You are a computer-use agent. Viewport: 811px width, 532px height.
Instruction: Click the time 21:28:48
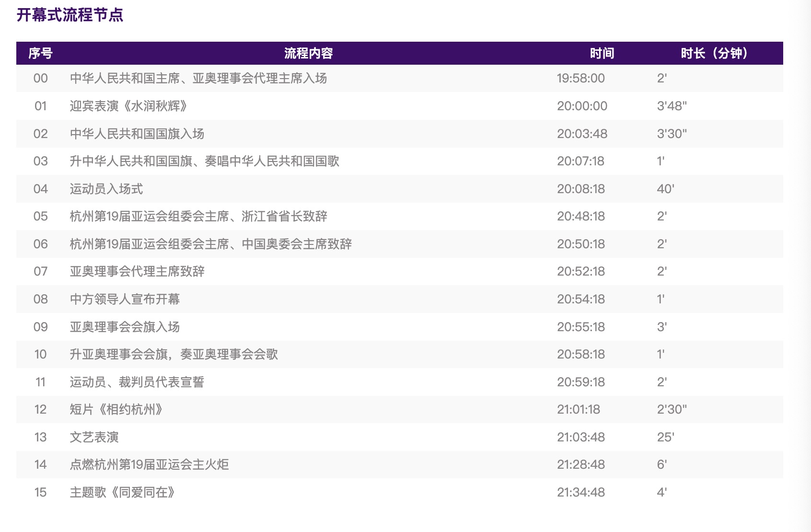point(581,464)
